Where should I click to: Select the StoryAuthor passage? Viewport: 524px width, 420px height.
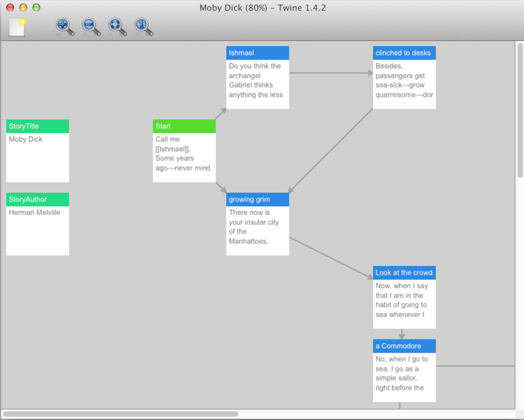pos(37,224)
